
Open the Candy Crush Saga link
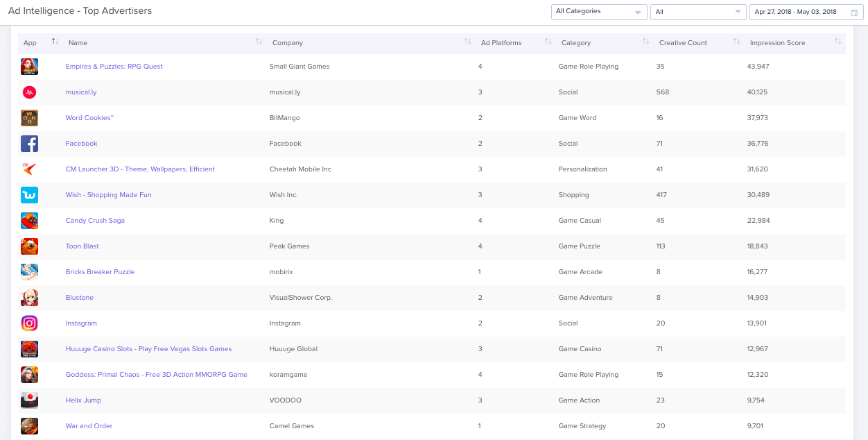(x=95, y=221)
